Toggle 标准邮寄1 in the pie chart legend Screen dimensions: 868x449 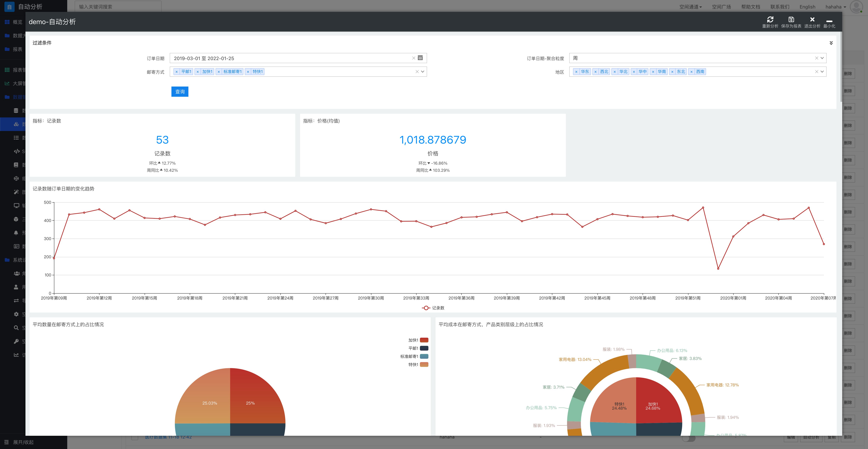[414, 356]
